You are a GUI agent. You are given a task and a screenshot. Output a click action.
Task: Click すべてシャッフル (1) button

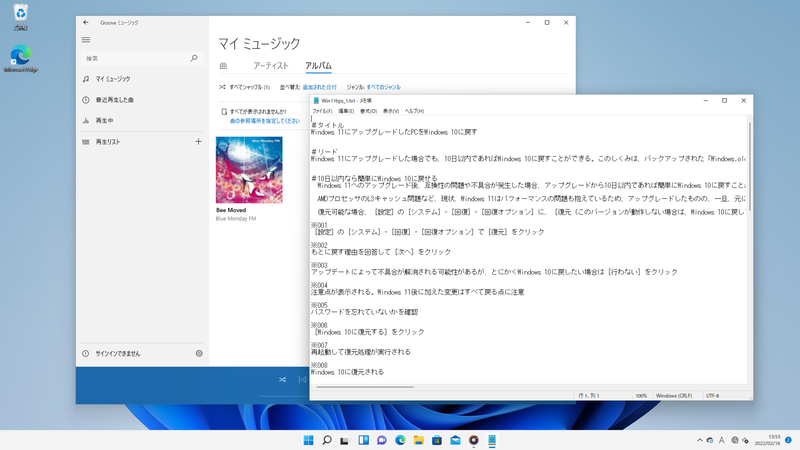pos(244,87)
